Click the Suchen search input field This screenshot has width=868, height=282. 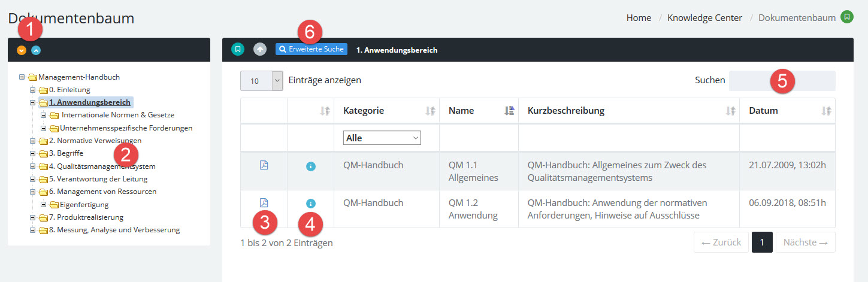pyautogui.click(x=781, y=81)
